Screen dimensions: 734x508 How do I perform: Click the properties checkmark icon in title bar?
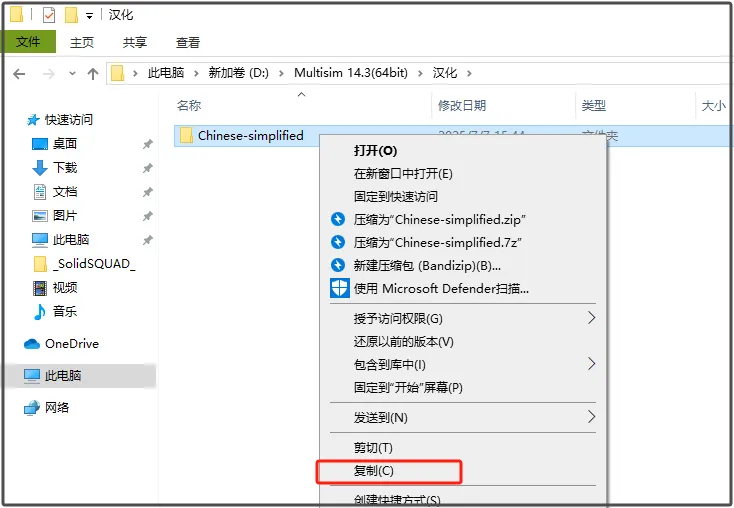(x=49, y=15)
